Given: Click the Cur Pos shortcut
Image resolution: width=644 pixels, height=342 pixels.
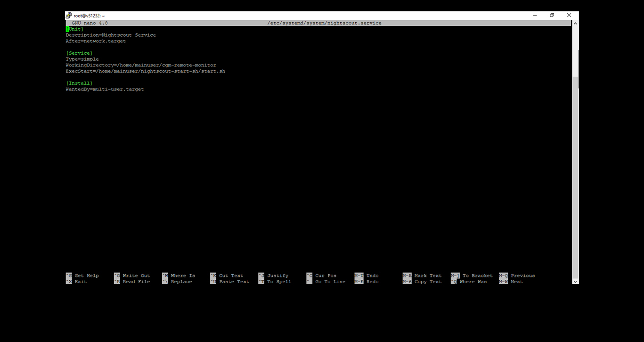Looking at the screenshot, I should [x=321, y=276].
